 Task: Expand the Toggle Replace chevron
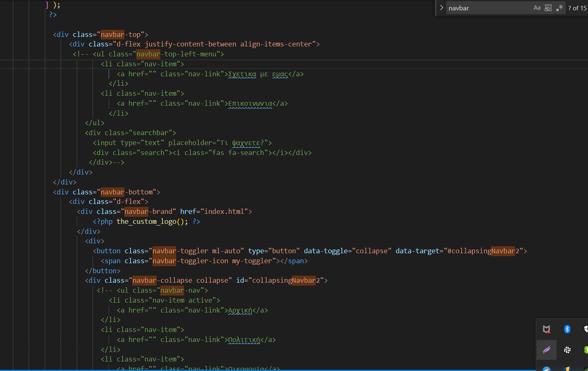coord(441,7)
